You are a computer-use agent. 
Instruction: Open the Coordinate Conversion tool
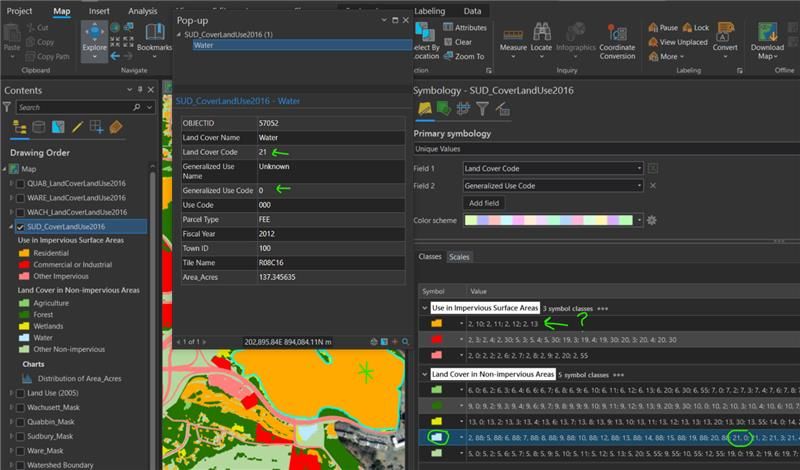coord(617,41)
